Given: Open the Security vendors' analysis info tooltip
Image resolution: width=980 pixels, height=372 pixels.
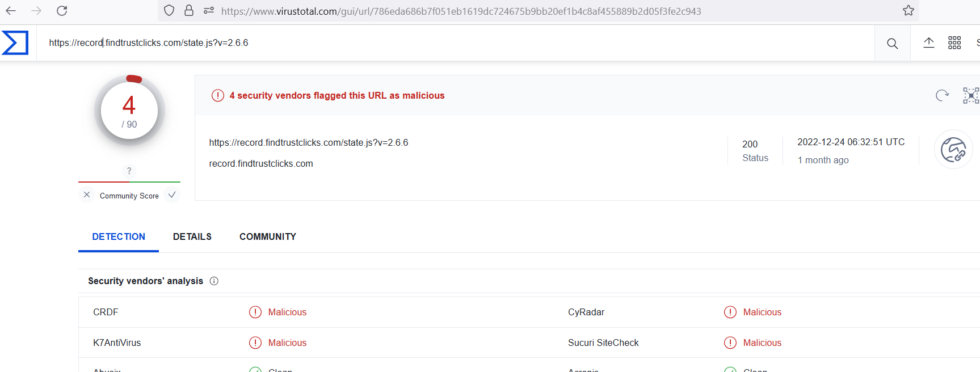Looking at the screenshot, I should click(214, 281).
